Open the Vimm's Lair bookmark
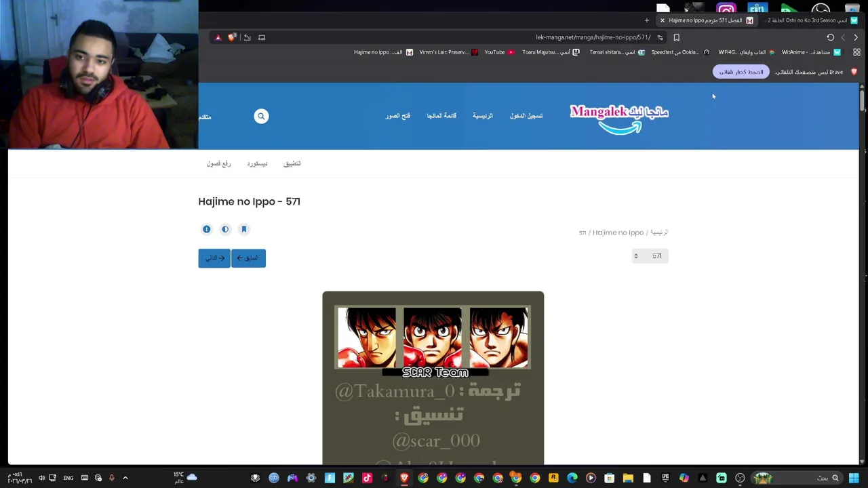This screenshot has height=488, width=868. point(448,52)
